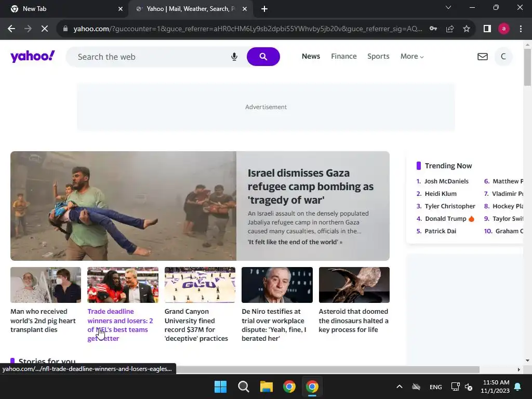Open 'It felt like the end of the world' link
The width and height of the screenshot is (532, 399).
(295, 242)
